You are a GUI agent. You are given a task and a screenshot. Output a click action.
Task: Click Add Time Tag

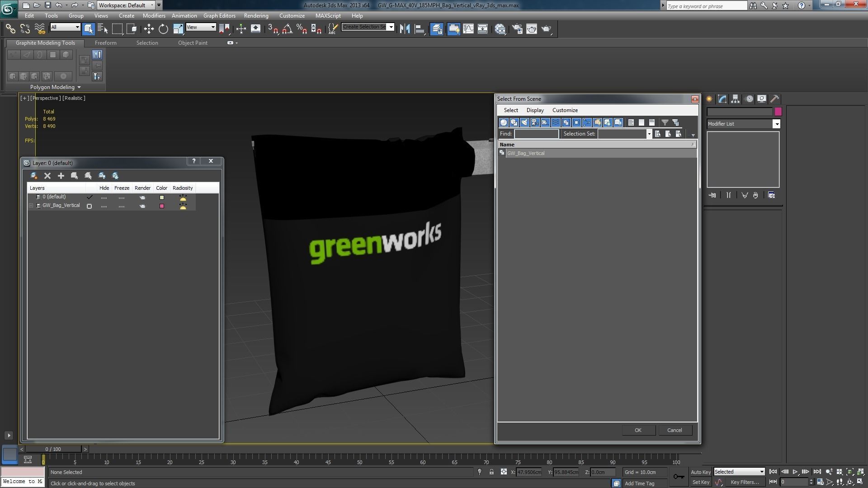[639, 483]
